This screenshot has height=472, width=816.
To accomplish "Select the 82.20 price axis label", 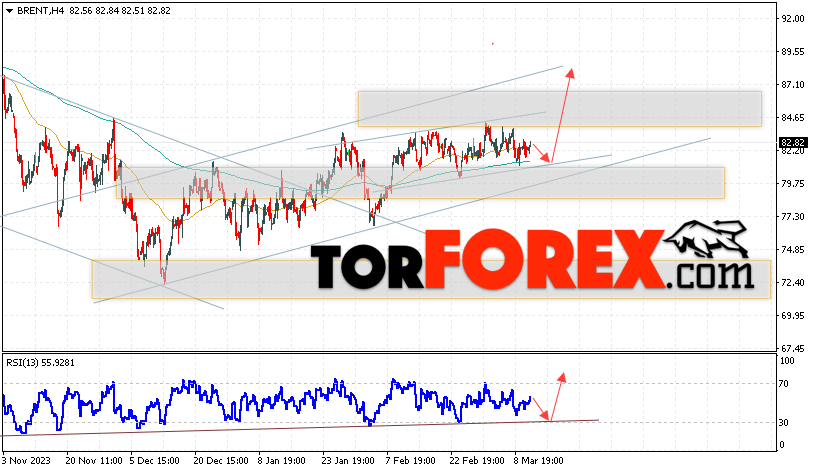I will pos(793,151).
